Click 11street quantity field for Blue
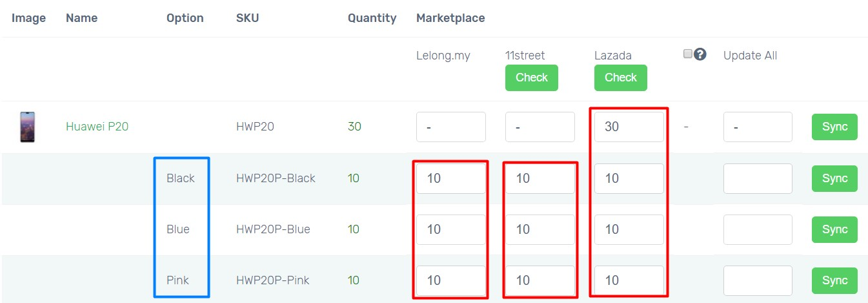 point(540,229)
